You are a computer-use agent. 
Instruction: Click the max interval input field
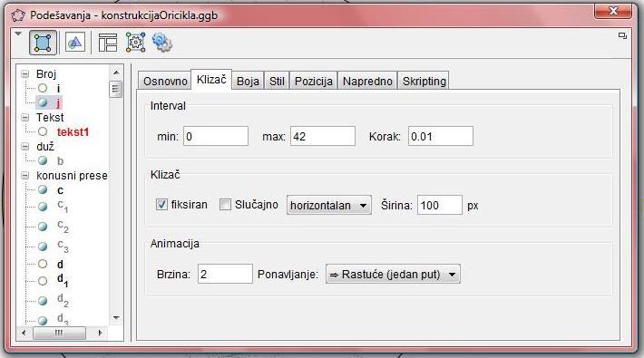[x=323, y=136]
